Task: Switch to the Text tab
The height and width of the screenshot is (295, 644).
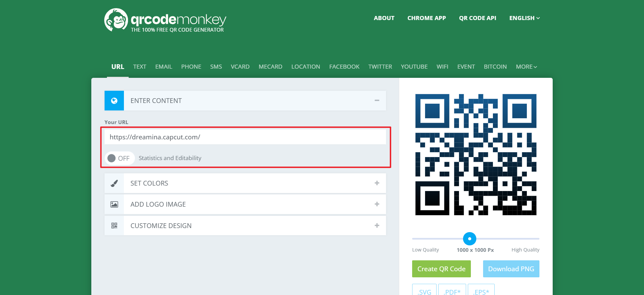Action: pos(140,67)
